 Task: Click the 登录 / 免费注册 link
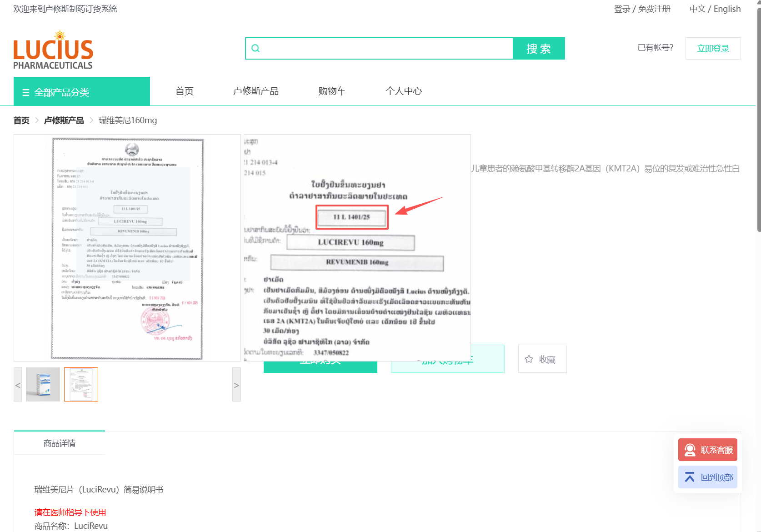642,9
